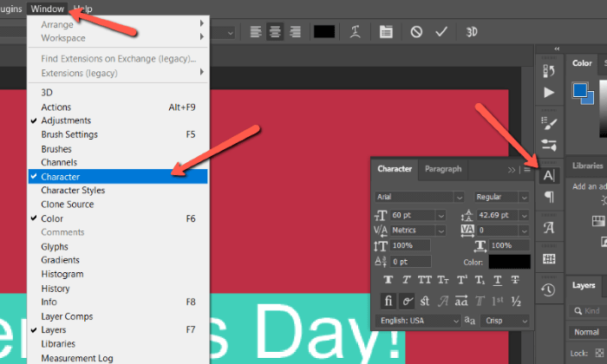Click the Actions play icon in dock

tap(548, 92)
